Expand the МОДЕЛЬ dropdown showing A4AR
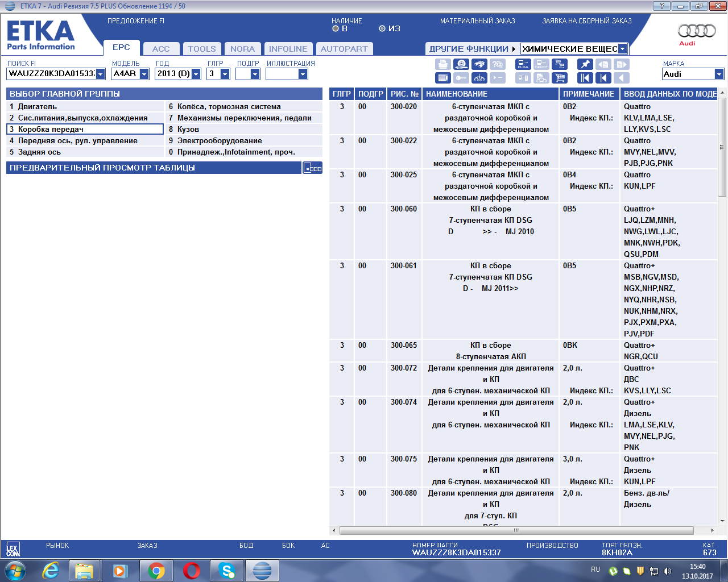This screenshot has height=582, width=728. pyautogui.click(x=144, y=74)
